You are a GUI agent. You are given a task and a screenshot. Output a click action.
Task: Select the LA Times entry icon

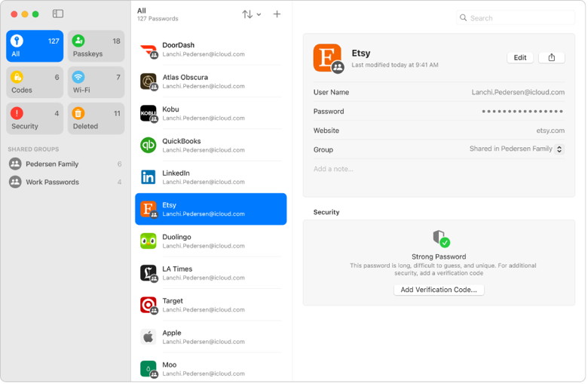coord(149,273)
